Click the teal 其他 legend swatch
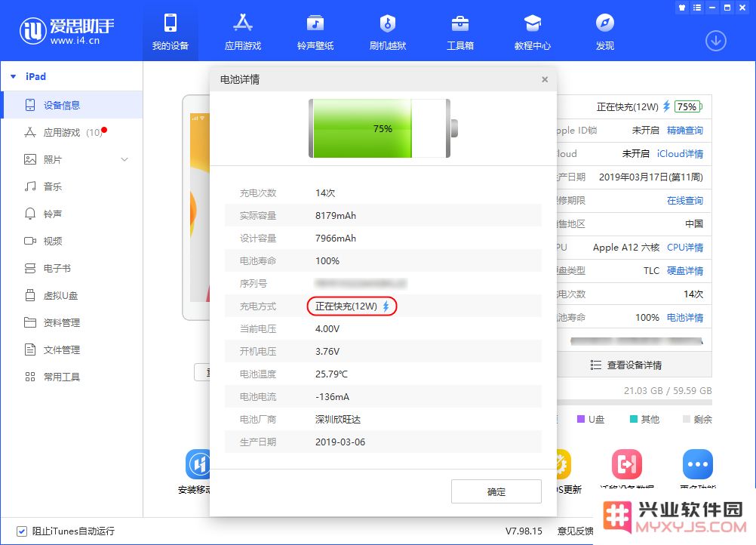This screenshot has height=545, width=756. tap(634, 419)
